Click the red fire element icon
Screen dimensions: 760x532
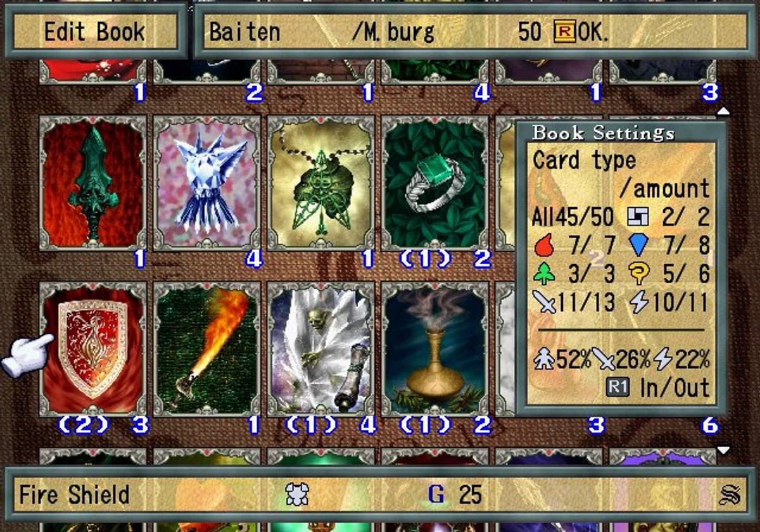coord(543,245)
